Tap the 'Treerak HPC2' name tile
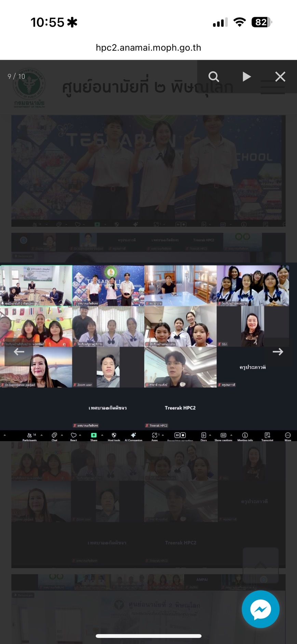The width and height of the screenshot is (297, 644). tap(180, 408)
